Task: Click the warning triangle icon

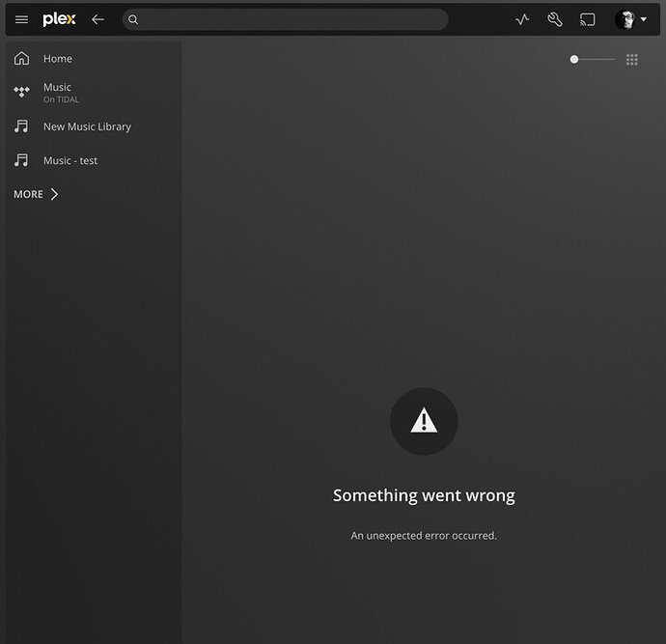Action: (x=424, y=421)
